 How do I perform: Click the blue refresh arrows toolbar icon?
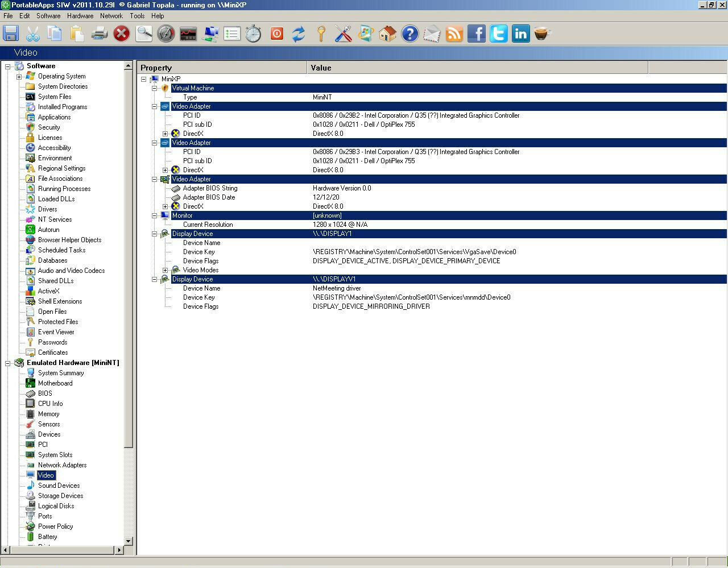(299, 34)
